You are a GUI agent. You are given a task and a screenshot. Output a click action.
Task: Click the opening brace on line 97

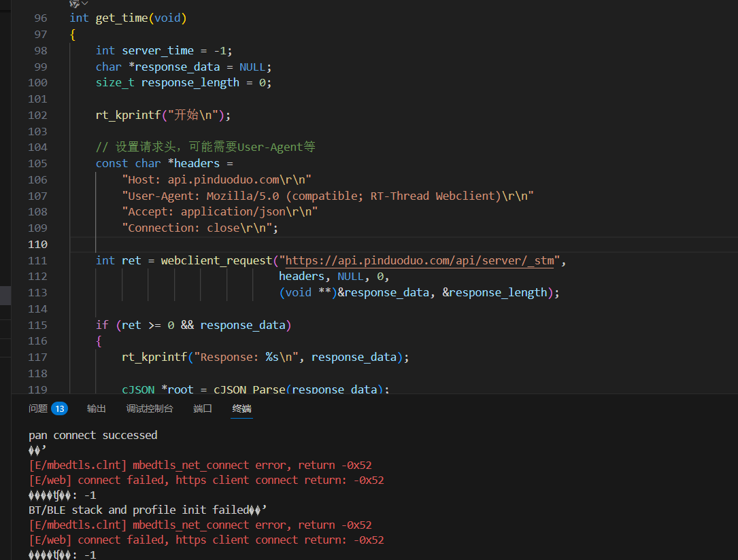73,35
